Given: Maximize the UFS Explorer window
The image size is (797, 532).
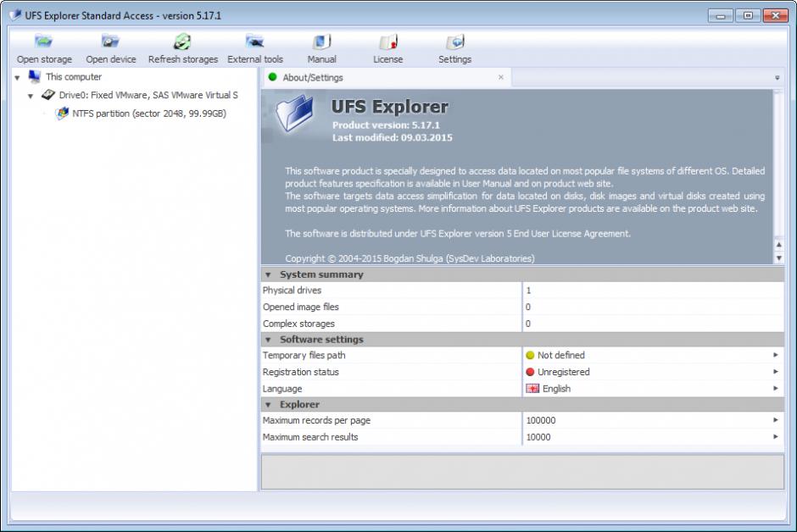Looking at the screenshot, I should tap(748, 16).
